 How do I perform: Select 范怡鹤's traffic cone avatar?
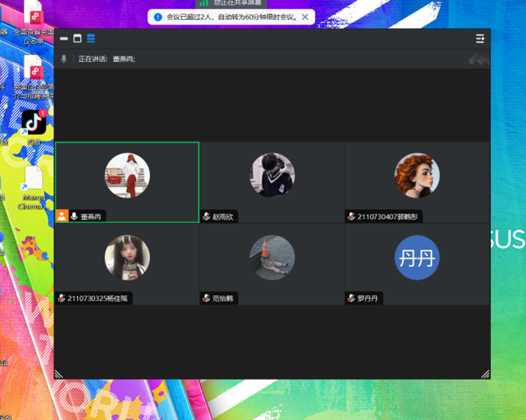(272, 258)
